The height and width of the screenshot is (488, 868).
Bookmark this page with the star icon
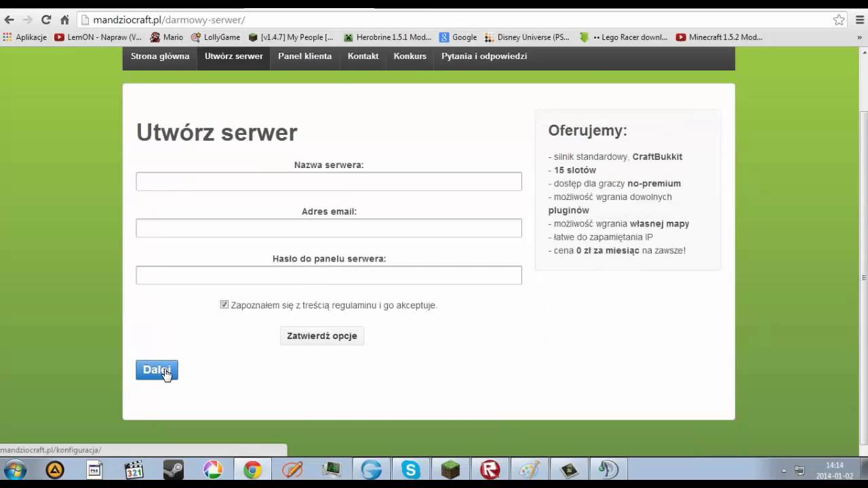click(x=839, y=20)
